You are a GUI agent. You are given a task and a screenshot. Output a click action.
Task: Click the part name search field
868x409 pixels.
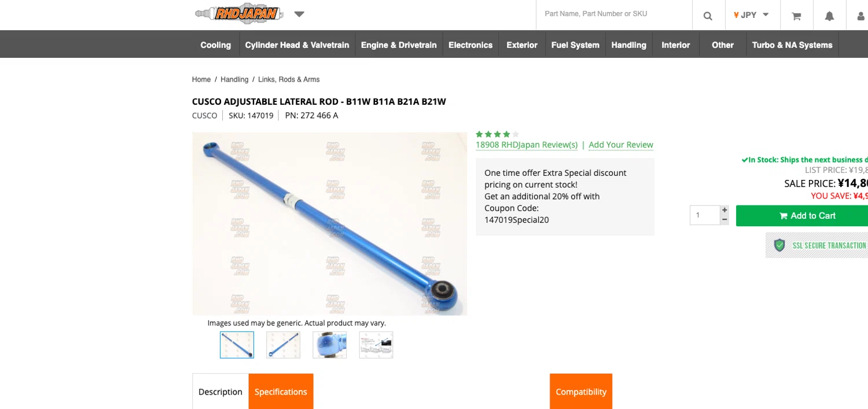[614, 14]
